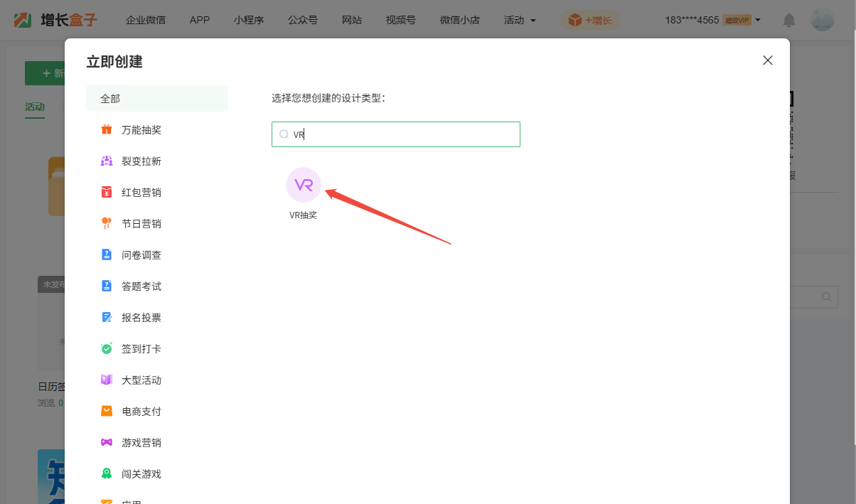The height and width of the screenshot is (504, 856).
Task: Open the user avatar profile
Action: pyautogui.click(x=823, y=20)
